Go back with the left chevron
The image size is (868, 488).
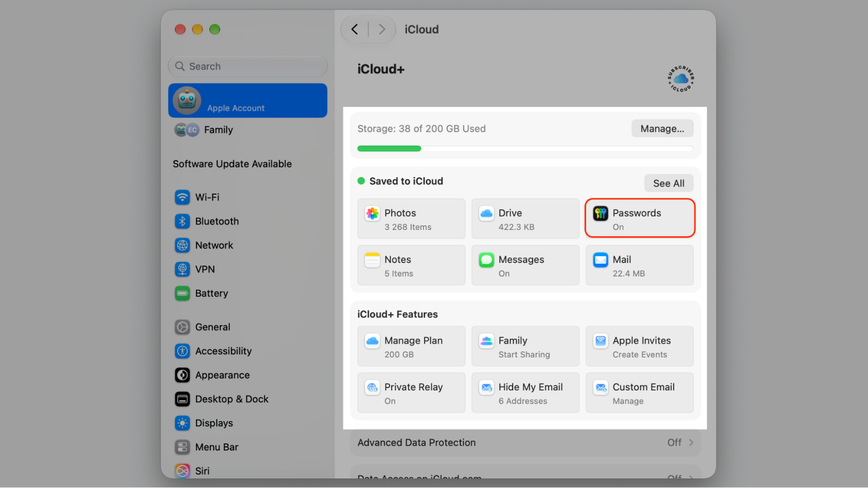[x=355, y=29]
